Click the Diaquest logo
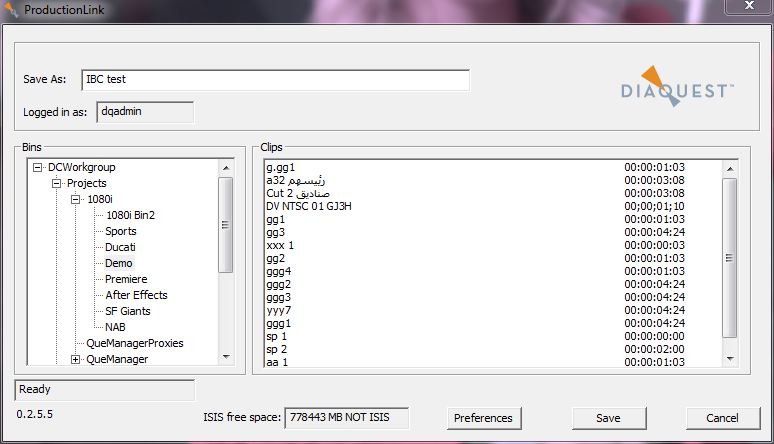Screen dimensions: 774x444 pos(677,86)
